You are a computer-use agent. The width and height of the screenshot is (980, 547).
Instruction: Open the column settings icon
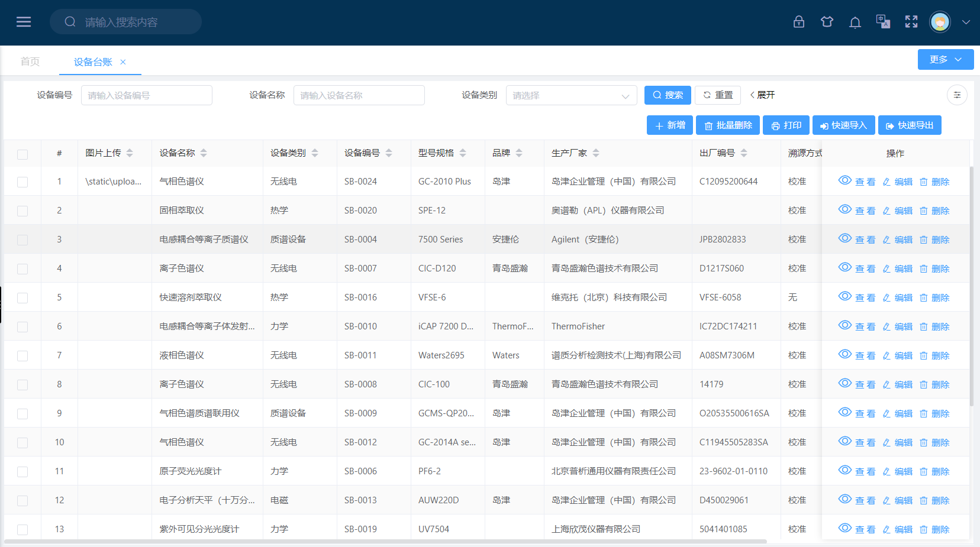pos(957,95)
